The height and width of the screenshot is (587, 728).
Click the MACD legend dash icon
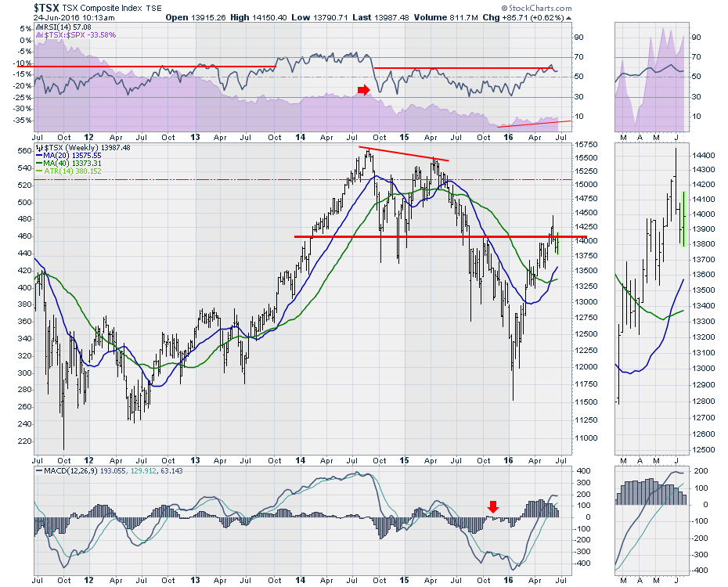(39, 470)
